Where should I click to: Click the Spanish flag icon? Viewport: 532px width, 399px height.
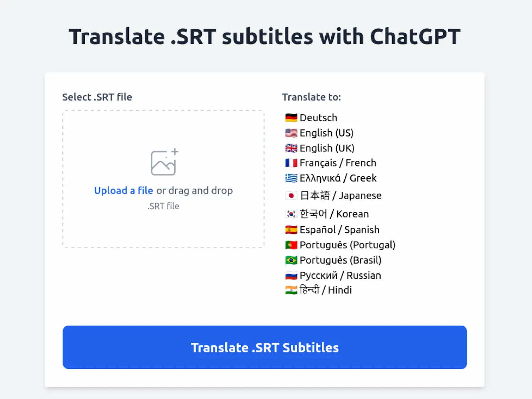[x=291, y=229]
